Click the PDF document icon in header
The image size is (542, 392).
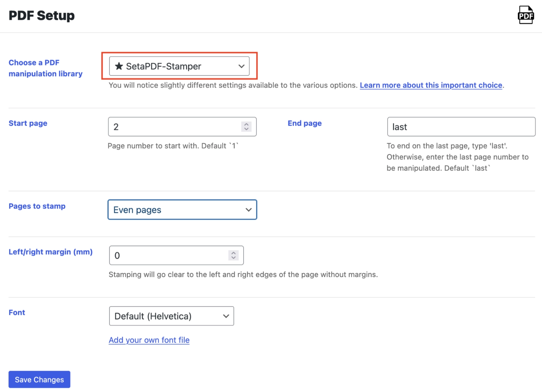(x=525, y=15)
